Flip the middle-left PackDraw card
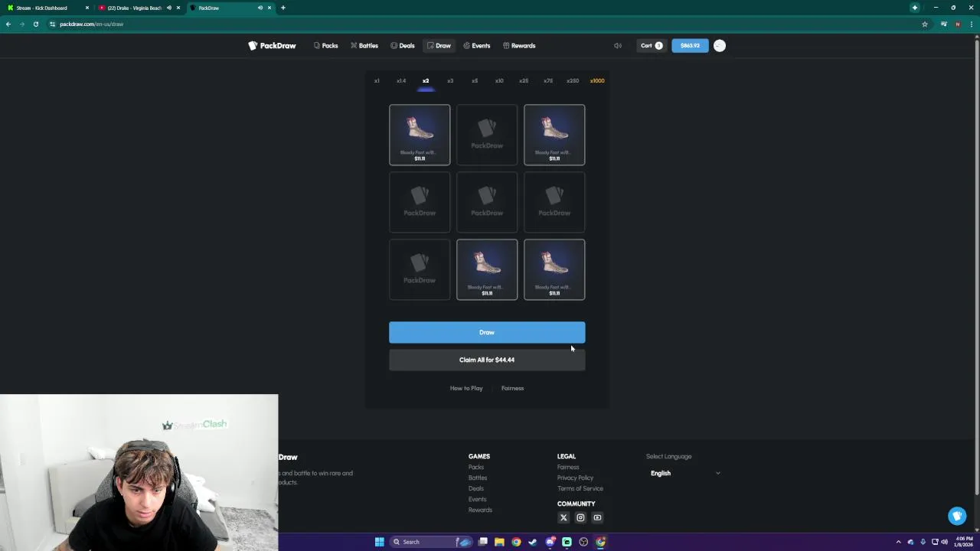 click(420, 202)
